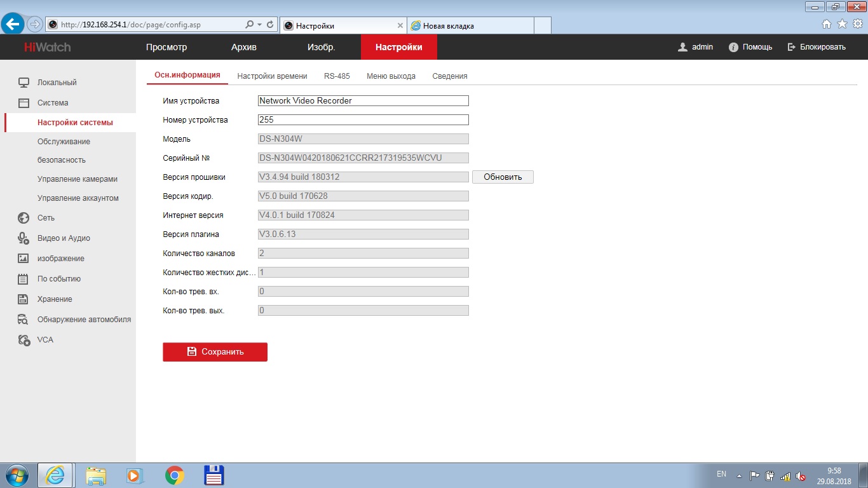This screenshot has width=868, height=488.
Task: Select Управление камерами in sidebar
Action: [x=78, y=179]
